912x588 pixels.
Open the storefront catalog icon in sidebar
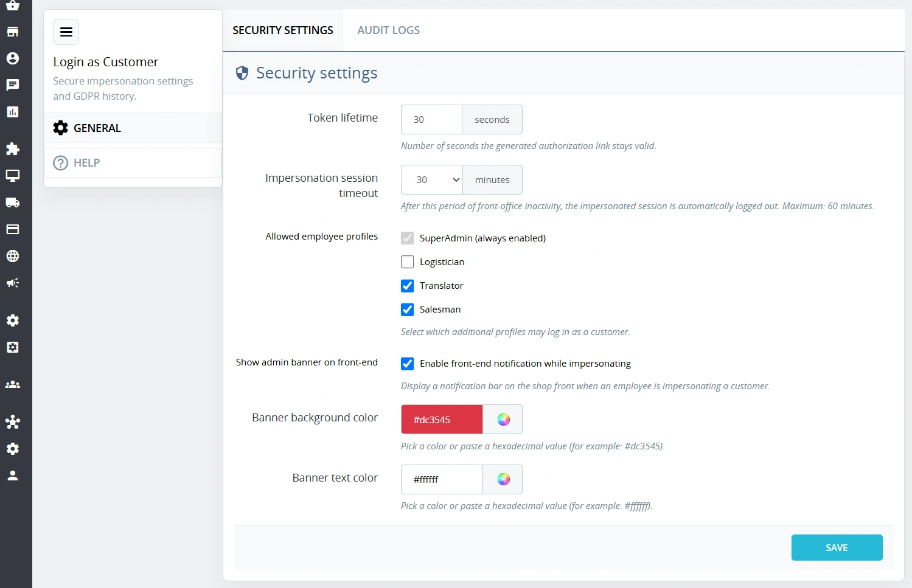(13, 32)
